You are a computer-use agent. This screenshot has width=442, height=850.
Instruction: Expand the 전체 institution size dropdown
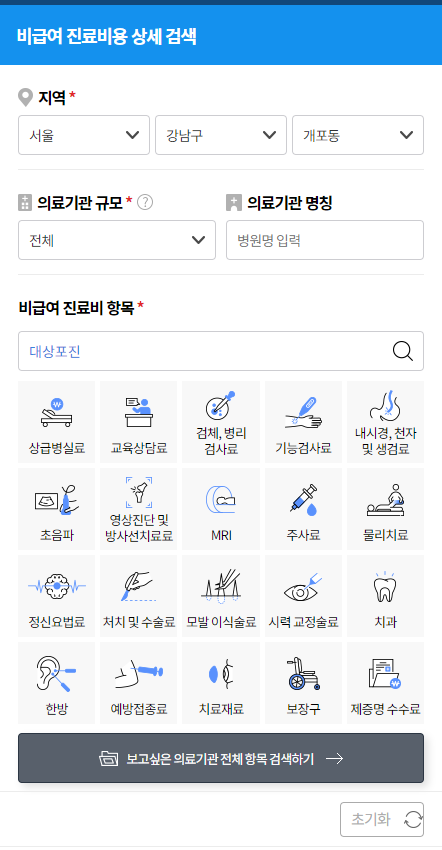coord(117,240)
